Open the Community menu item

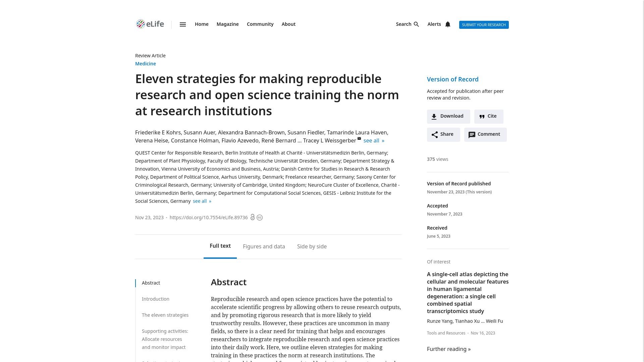coord(260,24)
